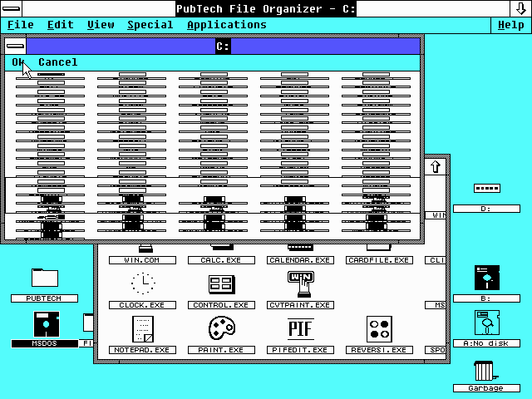Click the Garbage label

coord(486,388)
